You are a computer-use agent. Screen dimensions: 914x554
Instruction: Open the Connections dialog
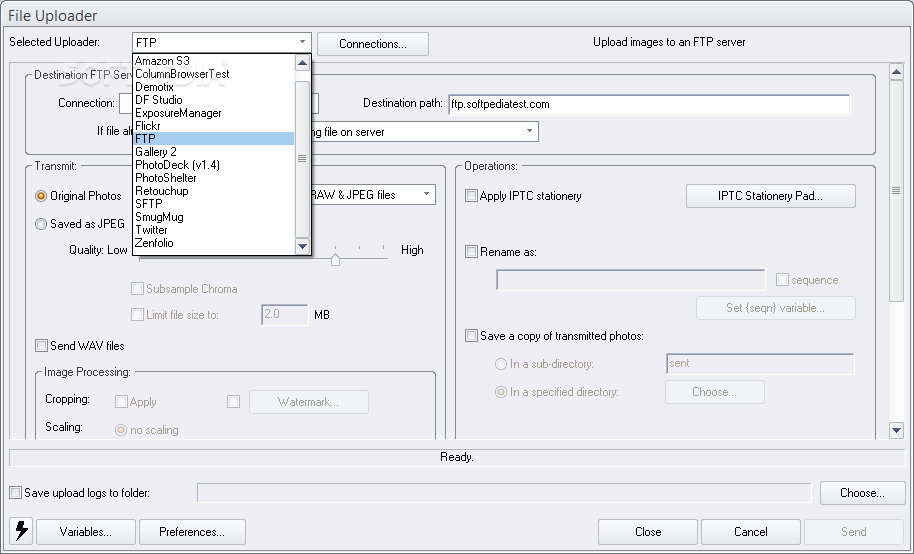tap(373, 44)
